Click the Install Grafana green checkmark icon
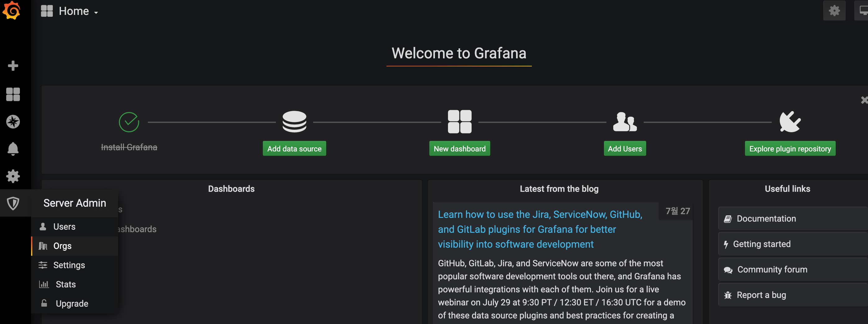Image resolution: width=868 pixels, height=324 pixels. pos(129,122)
